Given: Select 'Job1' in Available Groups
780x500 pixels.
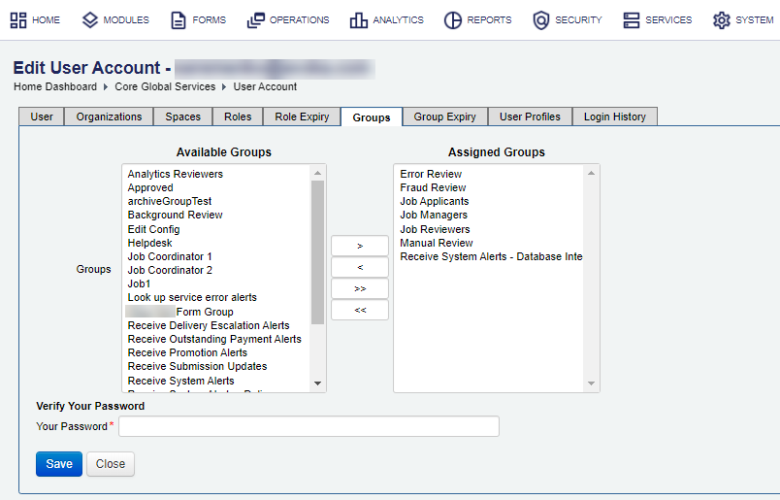Looking at the screenshot, I should [x=139, y=284].
